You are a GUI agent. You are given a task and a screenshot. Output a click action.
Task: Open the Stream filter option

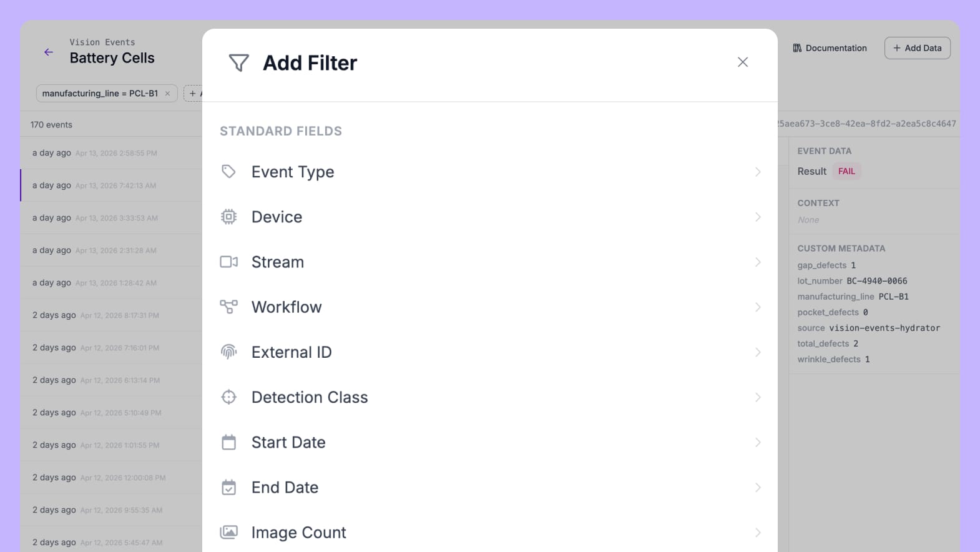coord(277,262)
